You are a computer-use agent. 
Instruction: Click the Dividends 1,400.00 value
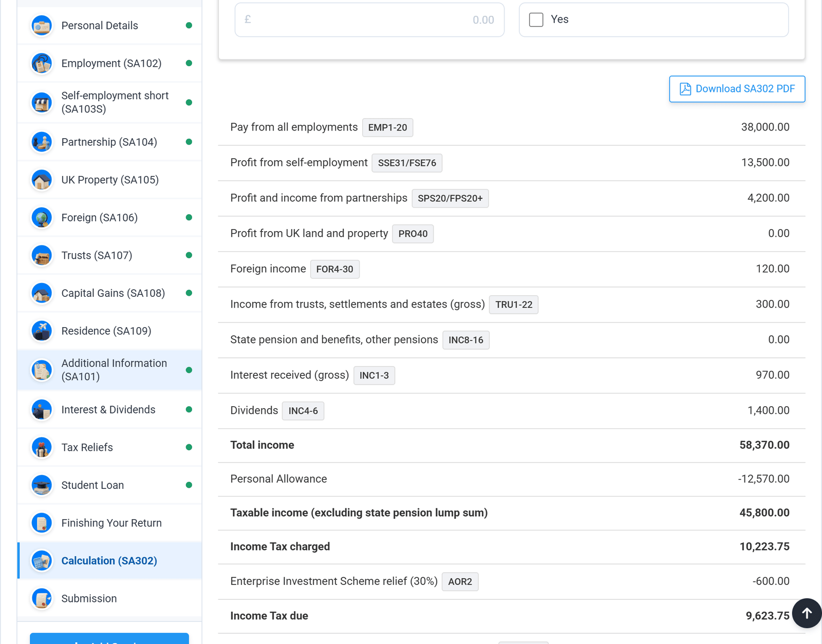(x=768, y=411)
